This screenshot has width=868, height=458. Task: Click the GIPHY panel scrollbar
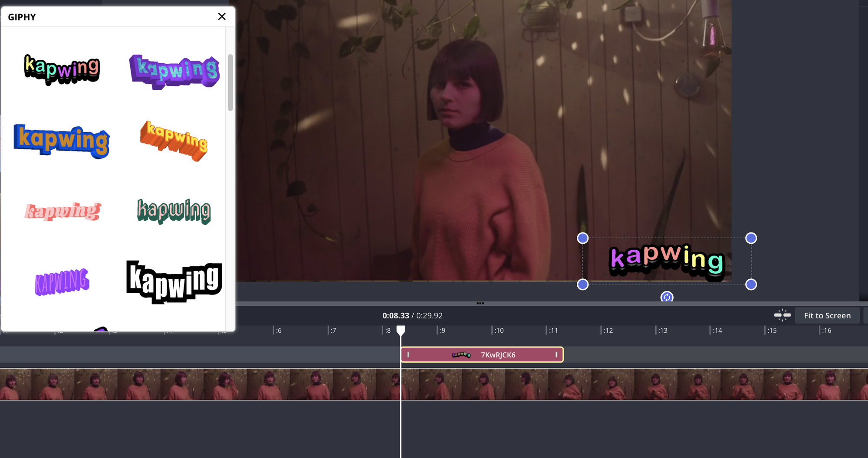tap(230, 82)
